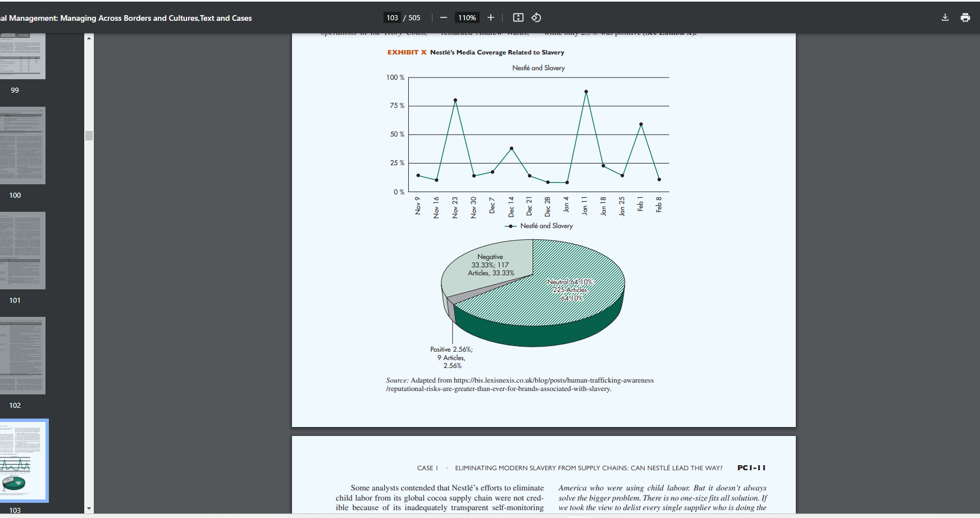Screen dimensions: 980x518
Task: Open page 102 thumbnail
Action: click(21, 356)
